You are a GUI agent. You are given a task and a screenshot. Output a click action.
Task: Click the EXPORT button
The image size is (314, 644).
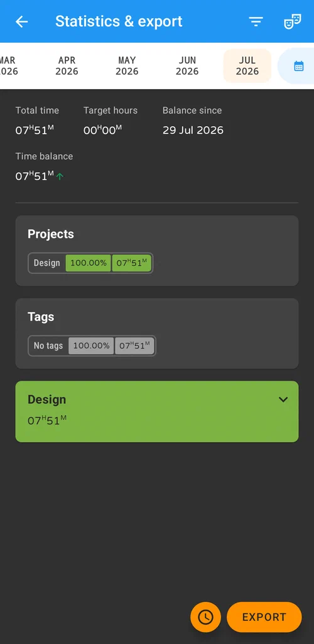pyautogui.click(x=264, y=617)
